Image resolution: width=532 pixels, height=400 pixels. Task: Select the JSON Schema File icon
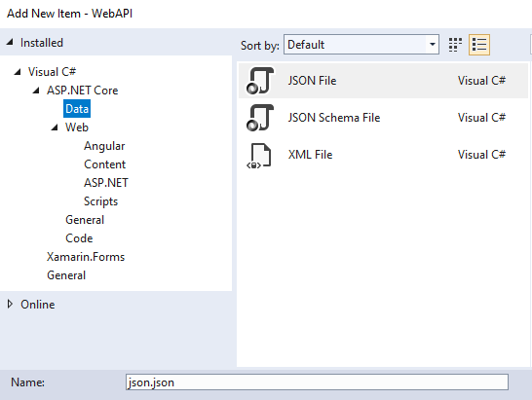pos(260,118)
